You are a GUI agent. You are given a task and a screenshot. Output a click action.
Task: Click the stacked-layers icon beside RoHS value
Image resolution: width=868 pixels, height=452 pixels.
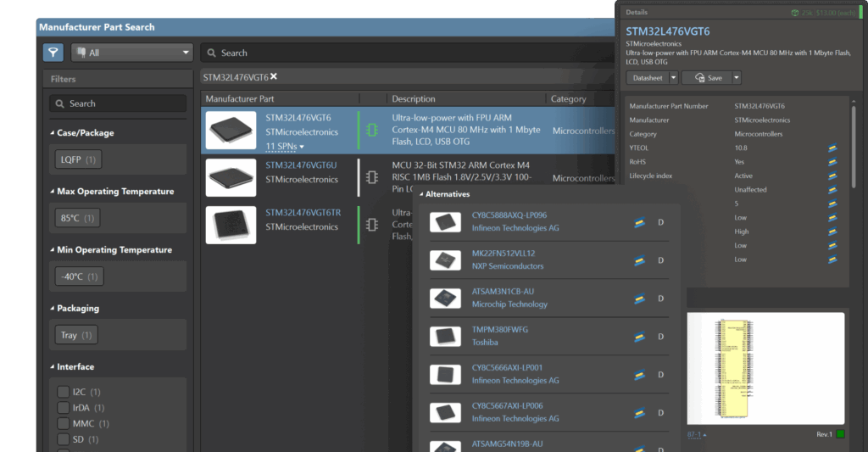click(833, 162)
